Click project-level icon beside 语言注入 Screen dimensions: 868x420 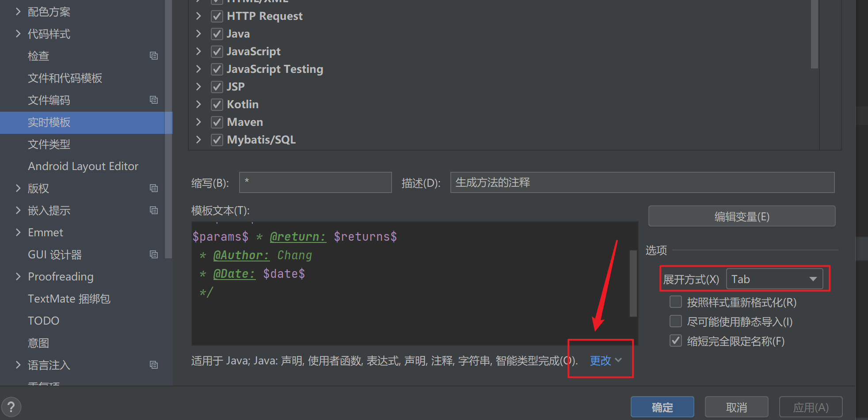(x=154, y=365)
